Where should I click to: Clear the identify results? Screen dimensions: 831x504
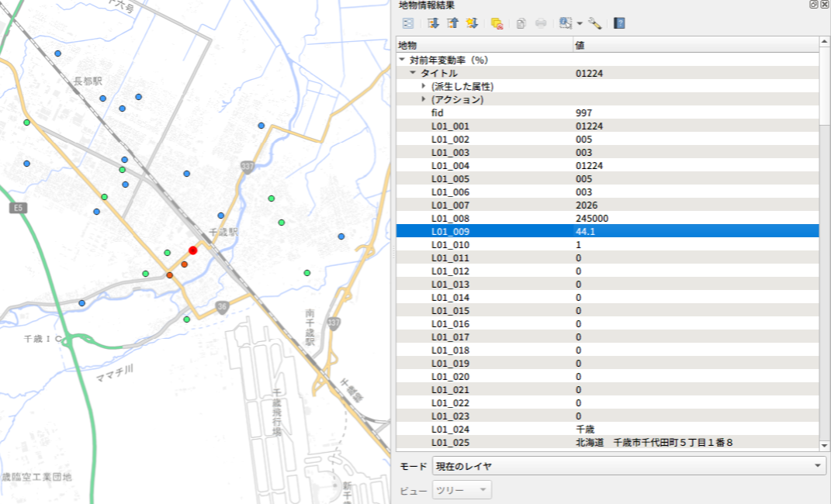point(497,23)
